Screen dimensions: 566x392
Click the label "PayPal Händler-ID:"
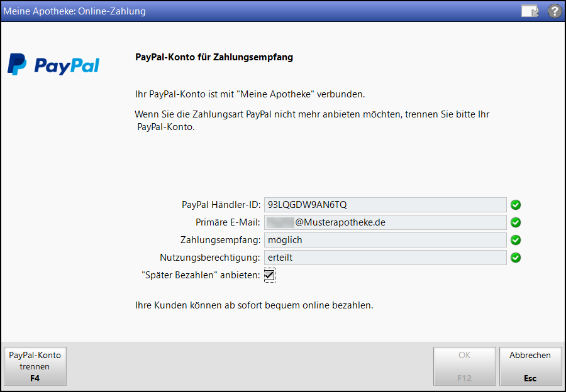pos(221,205)
